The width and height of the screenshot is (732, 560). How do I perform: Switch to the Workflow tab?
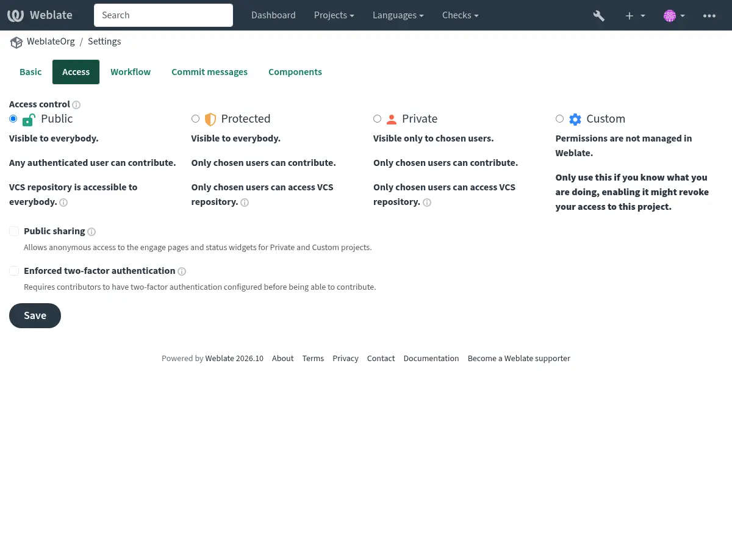pyautogui.click(x=131, y=72)
